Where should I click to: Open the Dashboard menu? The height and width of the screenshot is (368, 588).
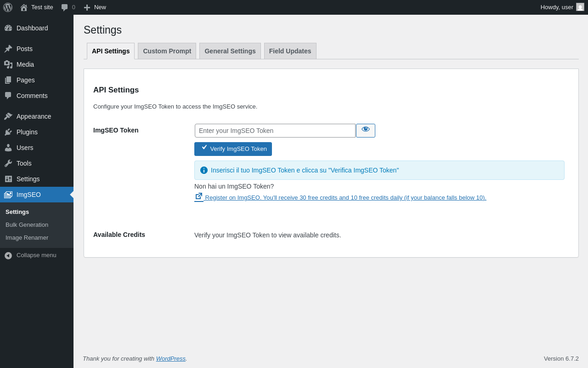pos(32,28)
